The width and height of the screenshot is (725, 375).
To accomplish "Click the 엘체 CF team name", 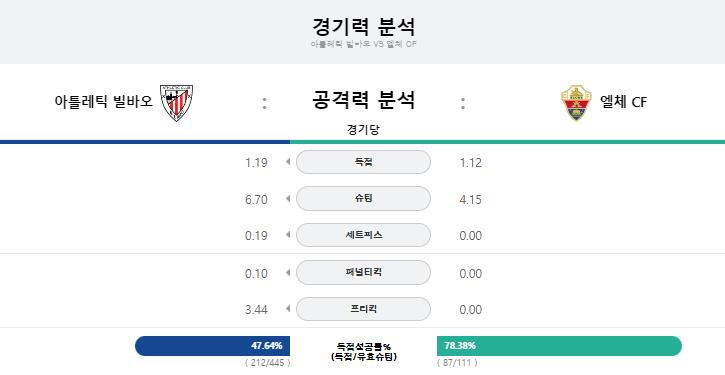I will [623, 102].
